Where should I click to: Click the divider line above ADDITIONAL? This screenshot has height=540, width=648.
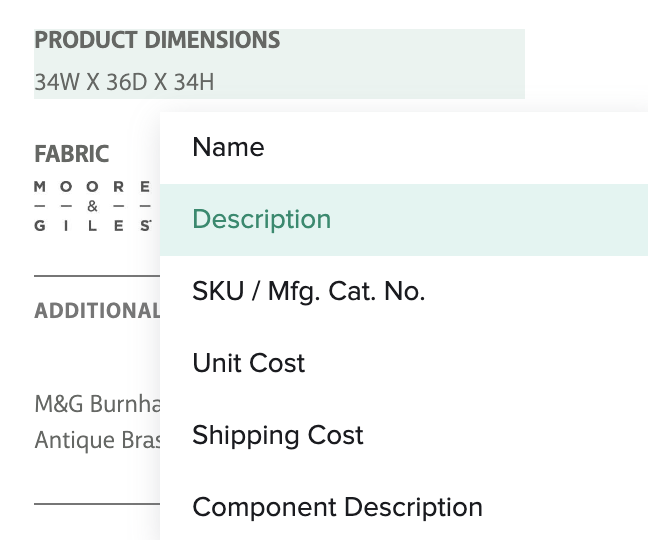[97, 275]
